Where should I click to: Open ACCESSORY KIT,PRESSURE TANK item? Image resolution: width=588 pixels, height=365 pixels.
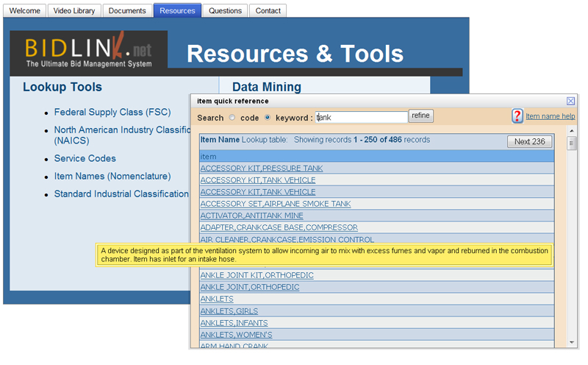pyautogui.click(x=262, y=169)
